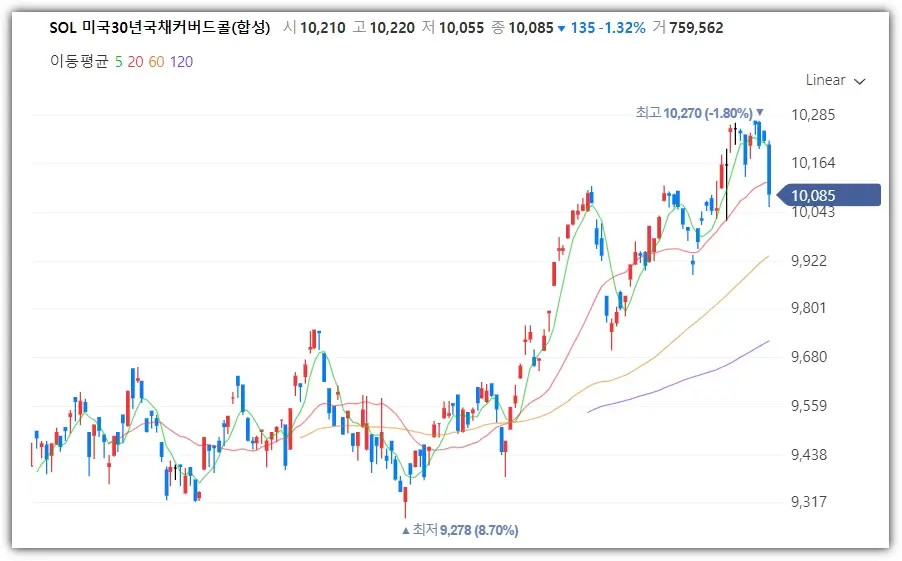Click the 최고 10,270 high marker
The width and height of the screenshot is (902, 561).
(x=693, y=113)
